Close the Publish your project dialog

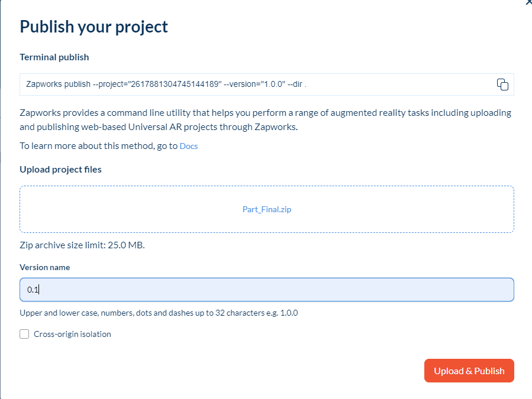528,2
